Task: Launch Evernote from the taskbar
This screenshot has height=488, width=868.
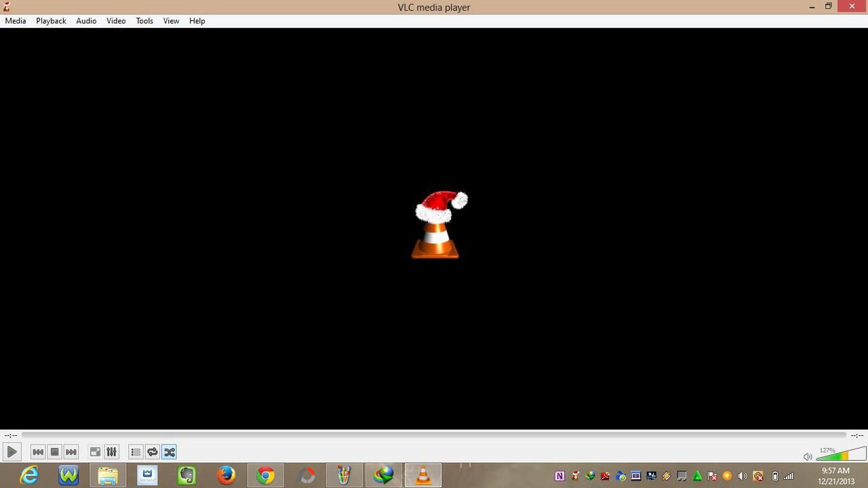Action: pyautogui.click(x=186, y=475)
